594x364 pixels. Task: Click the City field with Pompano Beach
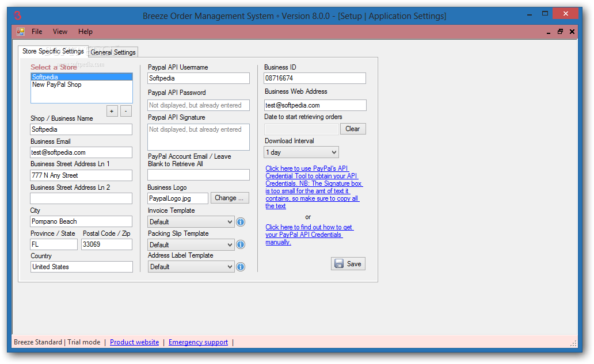[x=81, y=221]
